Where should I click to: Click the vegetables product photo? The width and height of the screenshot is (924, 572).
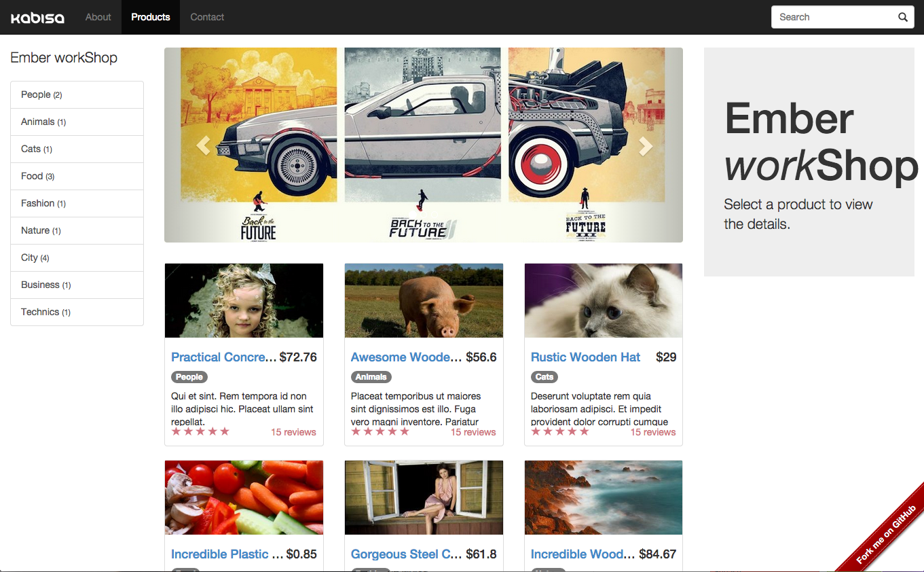coord(244,497)
